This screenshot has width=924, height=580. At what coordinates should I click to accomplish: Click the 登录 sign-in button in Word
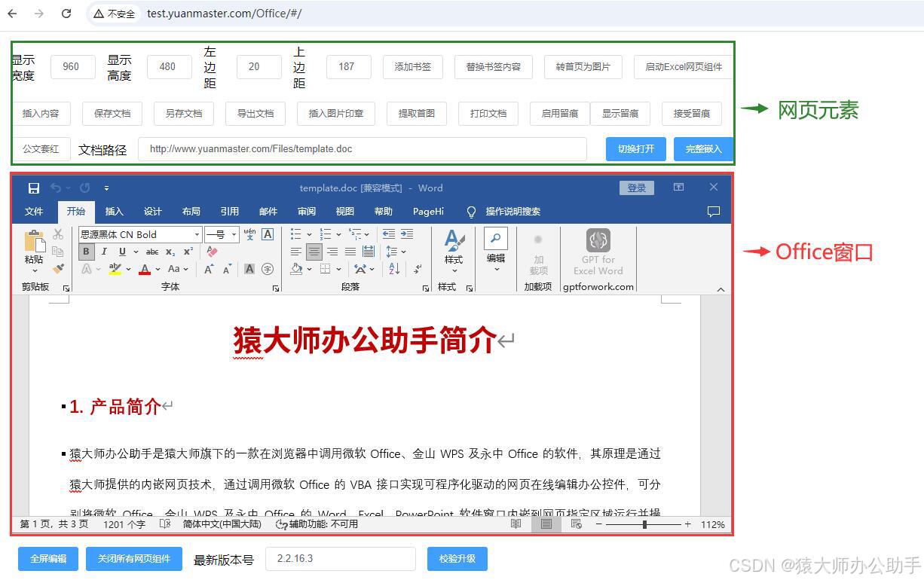click(x=637, y=188)
